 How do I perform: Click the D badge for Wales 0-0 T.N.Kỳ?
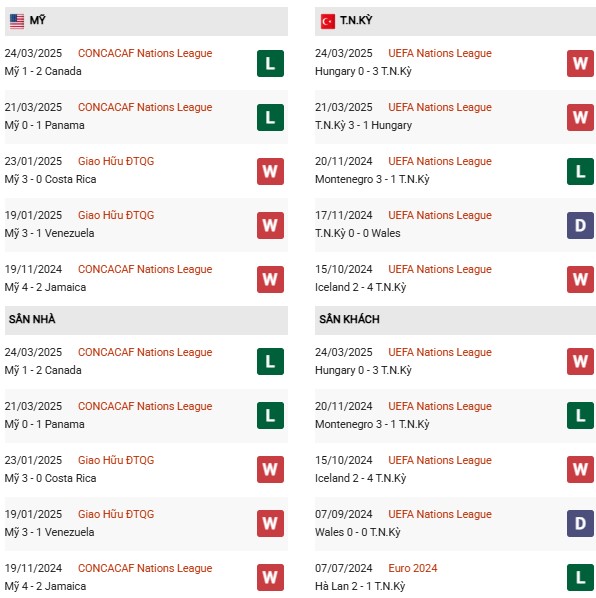click(580, 523)
